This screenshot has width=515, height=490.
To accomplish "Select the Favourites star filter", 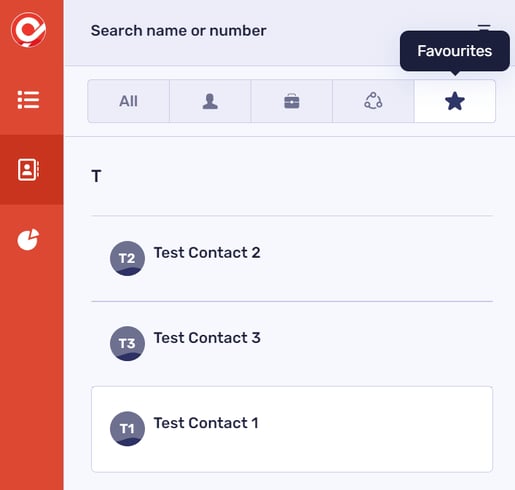I will coord(455,101).
